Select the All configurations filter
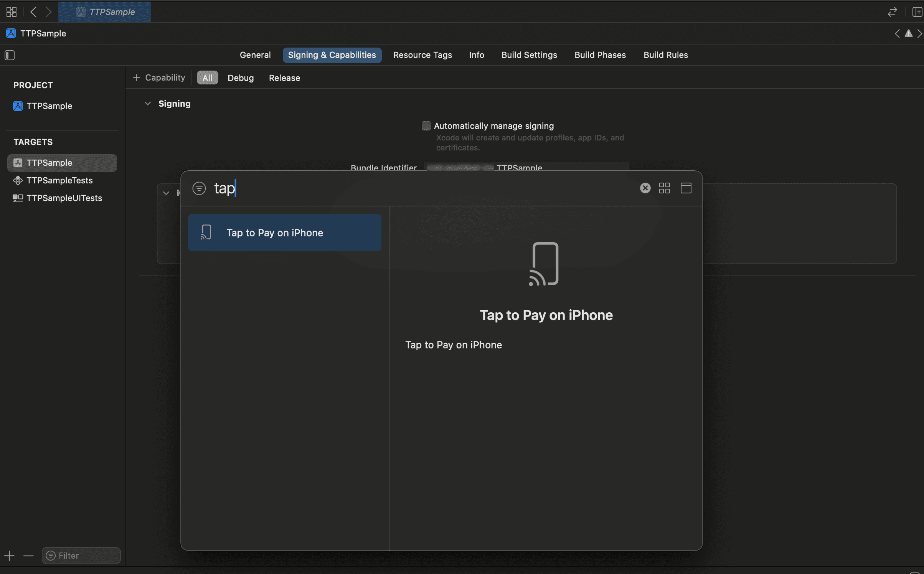The height and width of the screenshot is (574, 924). click(x=207, y=78)
